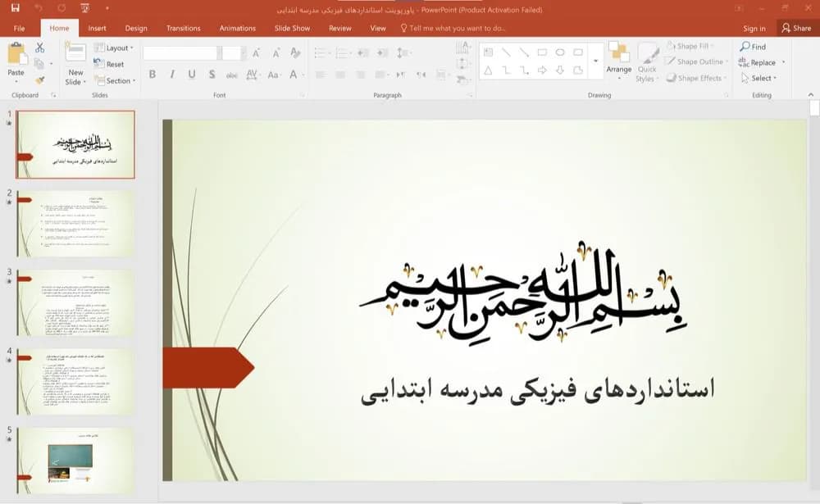This screenshot has height=504, width=820.
Task: Select slide 3 thumbnail
Action: click(x=75, y=302)
